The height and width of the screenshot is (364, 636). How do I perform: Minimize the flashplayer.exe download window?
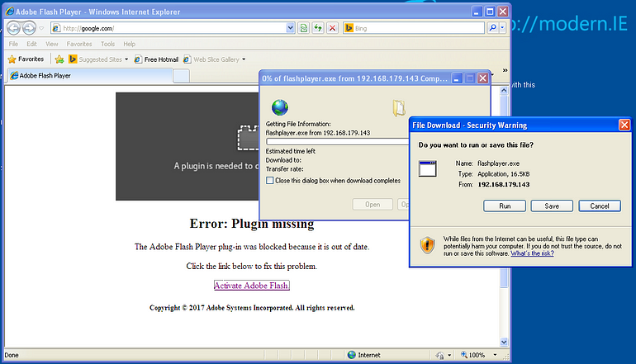[x=456, y=78]
